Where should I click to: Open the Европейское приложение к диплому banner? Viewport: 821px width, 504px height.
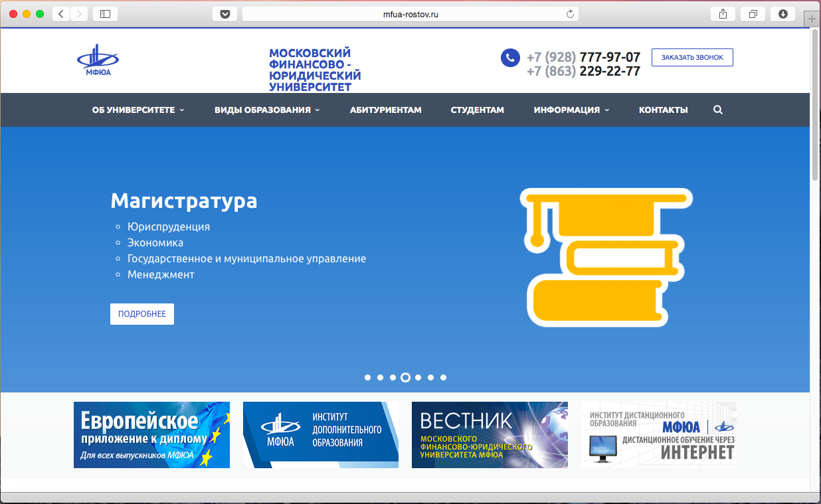coord(151,435)
